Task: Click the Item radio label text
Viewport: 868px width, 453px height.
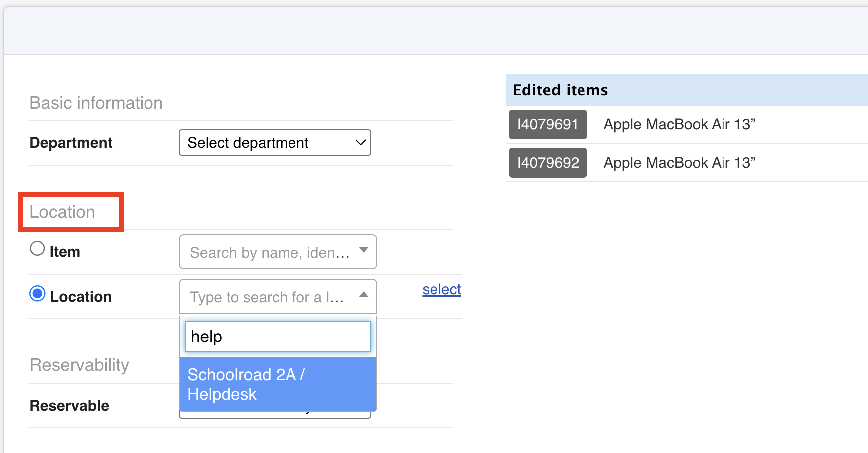Action: pos(65,252)
